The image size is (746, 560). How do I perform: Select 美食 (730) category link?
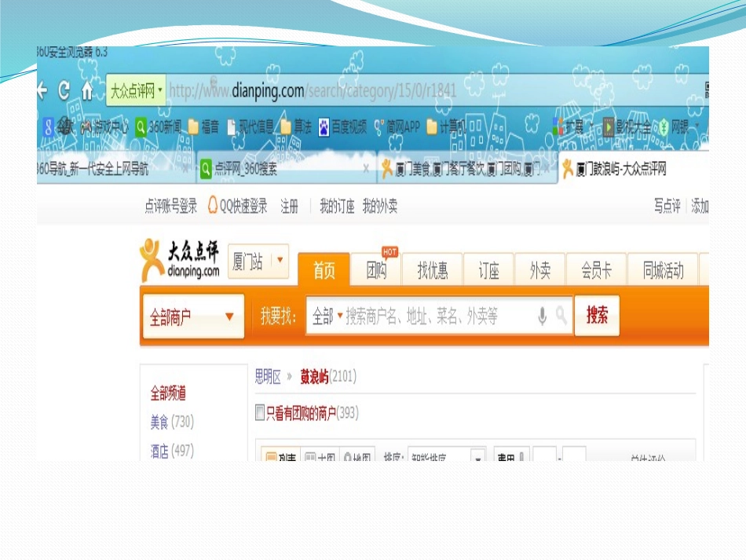[172, 422]
